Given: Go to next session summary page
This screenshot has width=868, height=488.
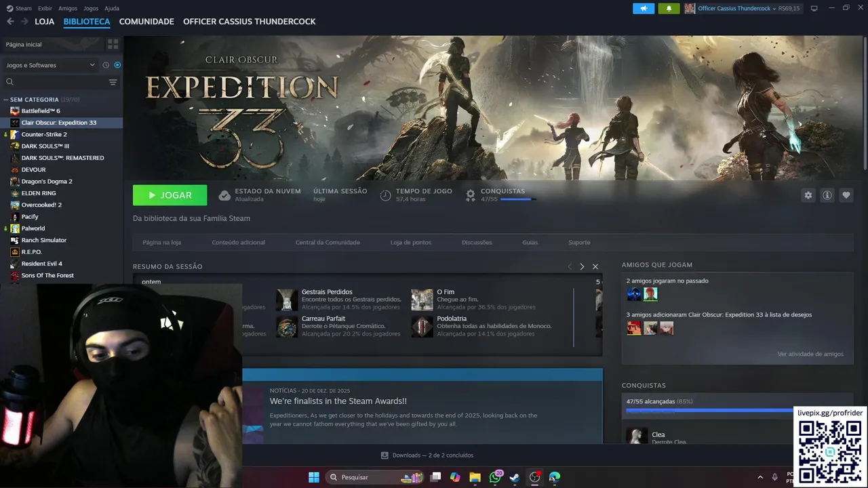Looking at the screenshot, I should 582,266.
